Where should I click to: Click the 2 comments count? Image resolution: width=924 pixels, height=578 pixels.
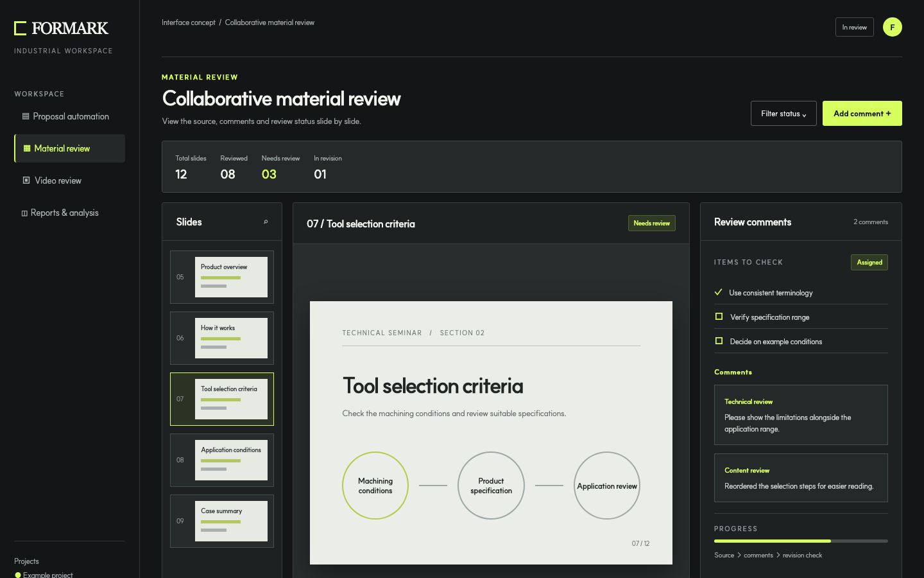[871, 222]
